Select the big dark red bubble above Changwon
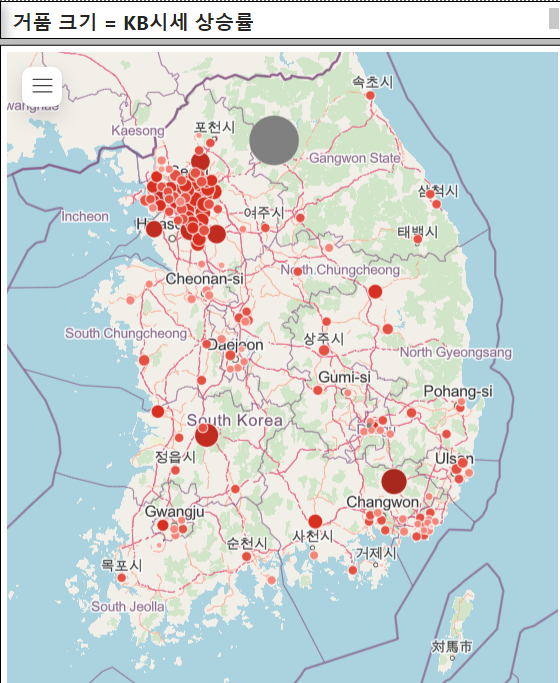Viewport: 560px width, 683px height. tap(394, 481)
